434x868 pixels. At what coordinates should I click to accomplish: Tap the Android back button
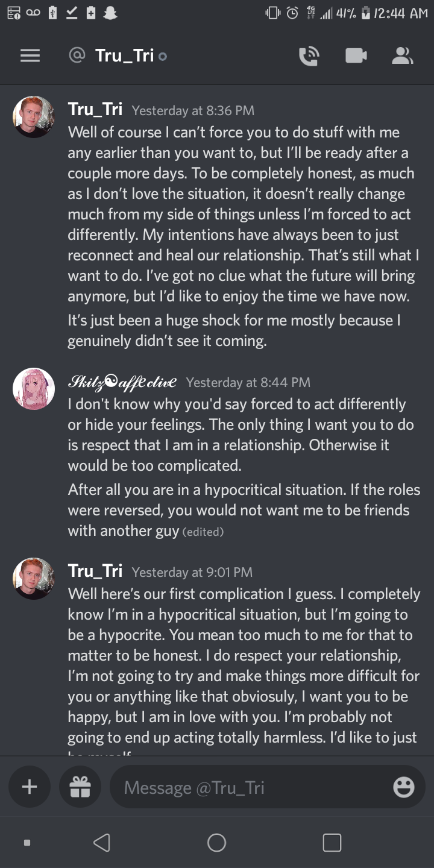102,842
